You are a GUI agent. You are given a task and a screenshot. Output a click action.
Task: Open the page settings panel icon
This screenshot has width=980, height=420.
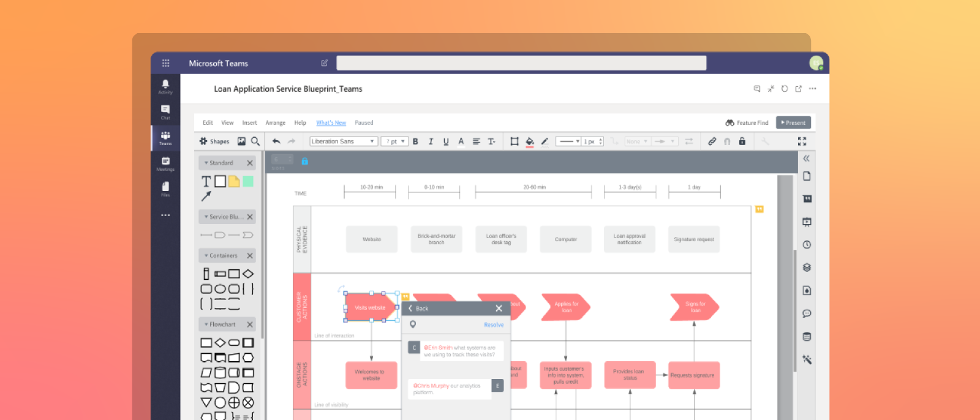(807, 176)
